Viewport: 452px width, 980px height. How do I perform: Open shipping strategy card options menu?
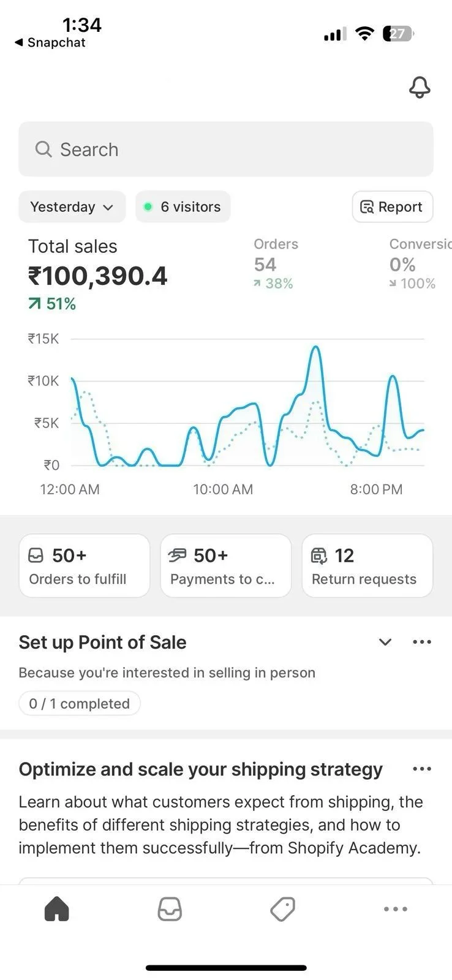click(422, 769)
